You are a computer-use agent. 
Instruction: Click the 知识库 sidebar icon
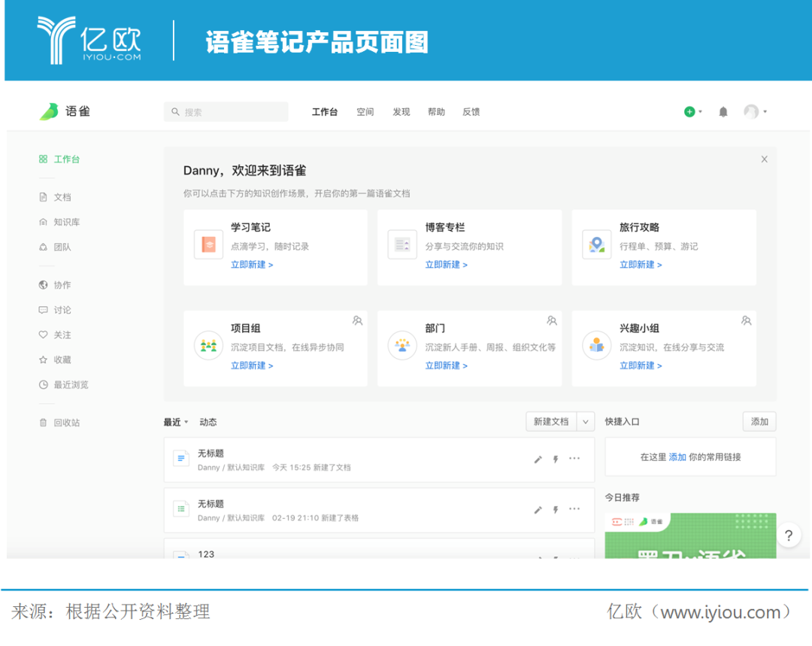point(44,222)
